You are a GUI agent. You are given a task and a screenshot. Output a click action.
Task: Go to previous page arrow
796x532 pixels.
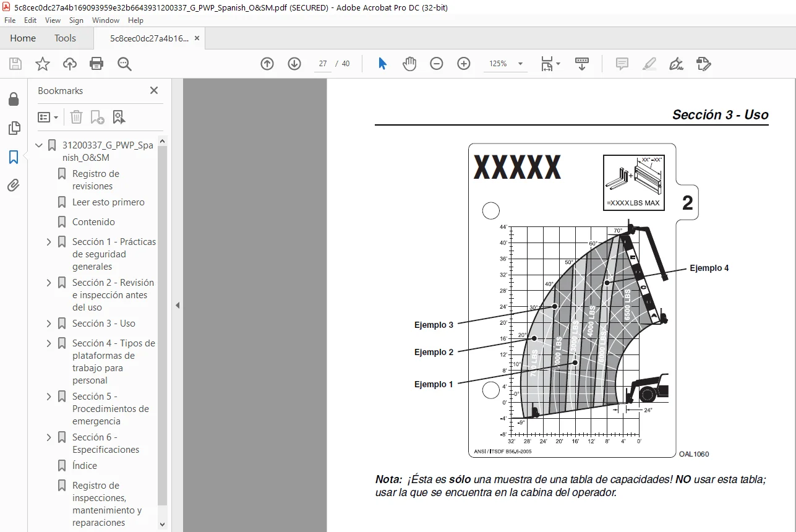[x=267, y=64]
